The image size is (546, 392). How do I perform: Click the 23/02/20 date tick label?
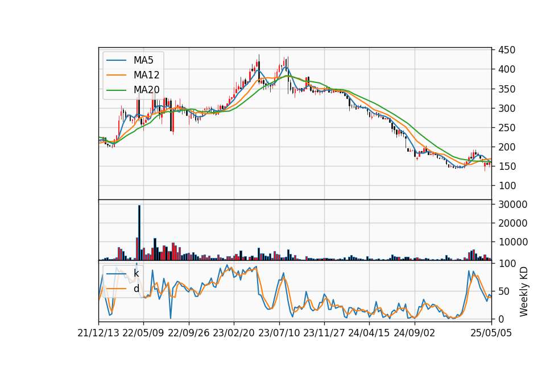point(234,333)
